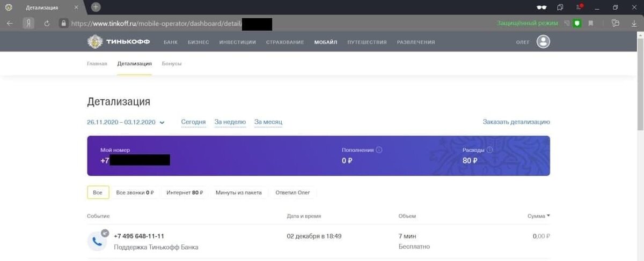Reload the page with the refresh icon
Screen dimensions: 644x261
47,23
